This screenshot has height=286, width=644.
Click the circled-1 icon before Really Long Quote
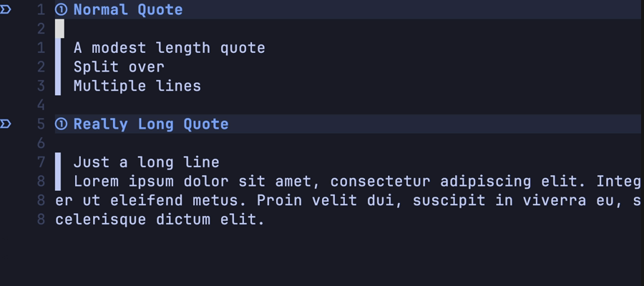(x=61, y=124)
